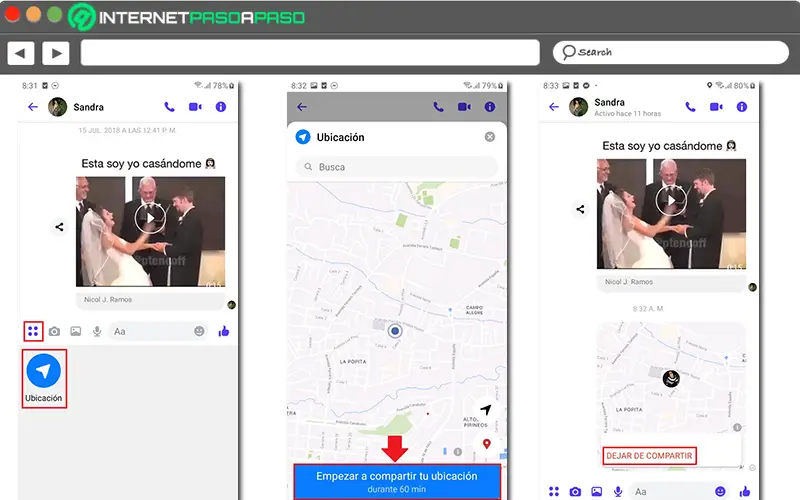Open info icon in right phone chat

point(742,107)
